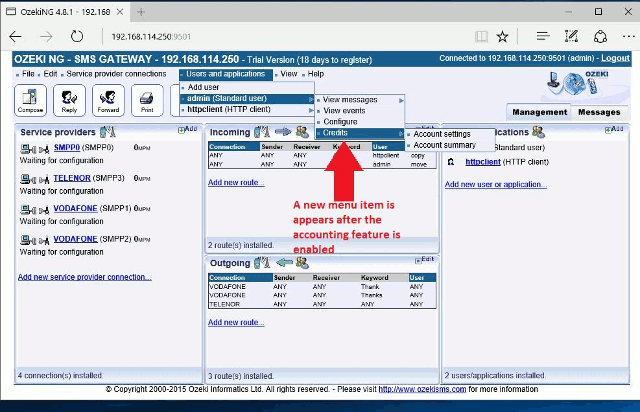Viewport: 640px width, 412px height.
Task: Switch to the Messages tab
Action: pos(599,112)
